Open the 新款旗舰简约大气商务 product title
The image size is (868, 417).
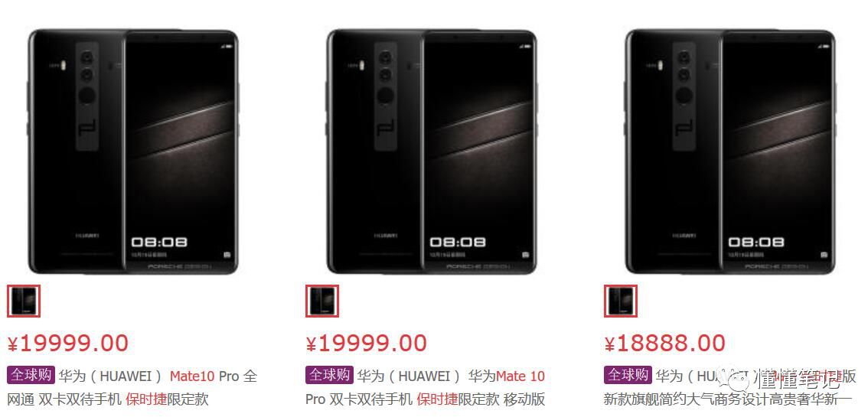(729, 388)
